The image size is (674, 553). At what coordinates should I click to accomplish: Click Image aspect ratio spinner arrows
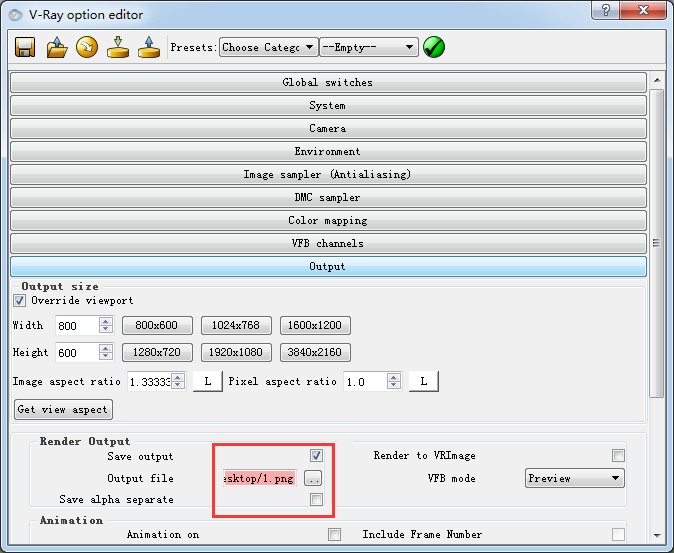pyautogui.click(x=178, y=382)
